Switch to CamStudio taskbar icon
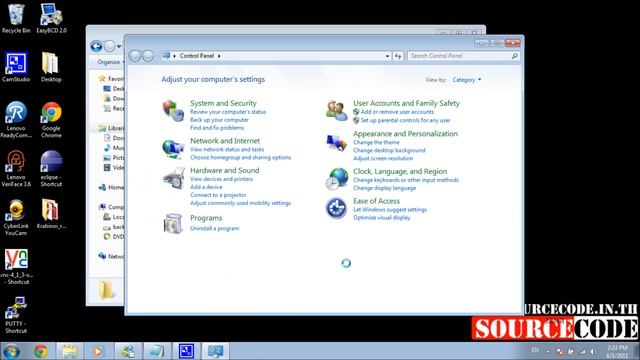 [x=186, y=351]
